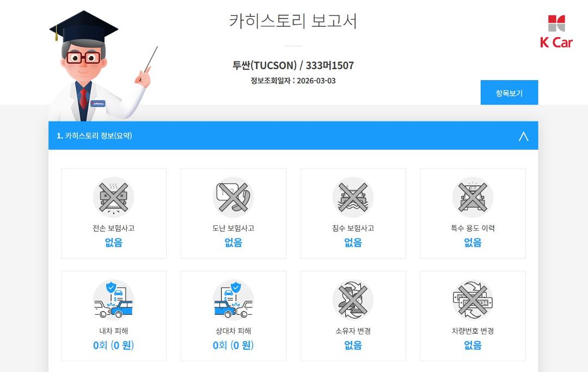Click the 없음 value under 차량번호 변경

tap(473, 345)
